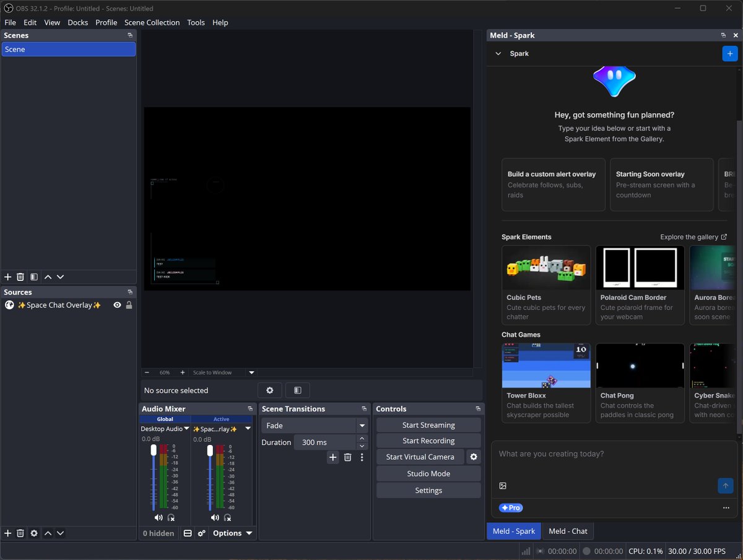Screen dimensions: 743x560
Task: Select Chat Pong game card
Action: 640,383
